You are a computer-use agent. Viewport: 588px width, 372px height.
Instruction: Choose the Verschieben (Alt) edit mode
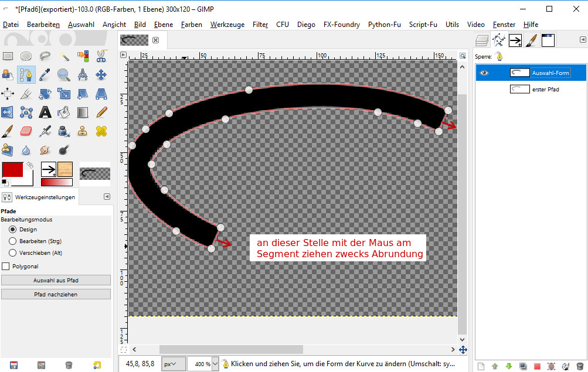point(13,253)
